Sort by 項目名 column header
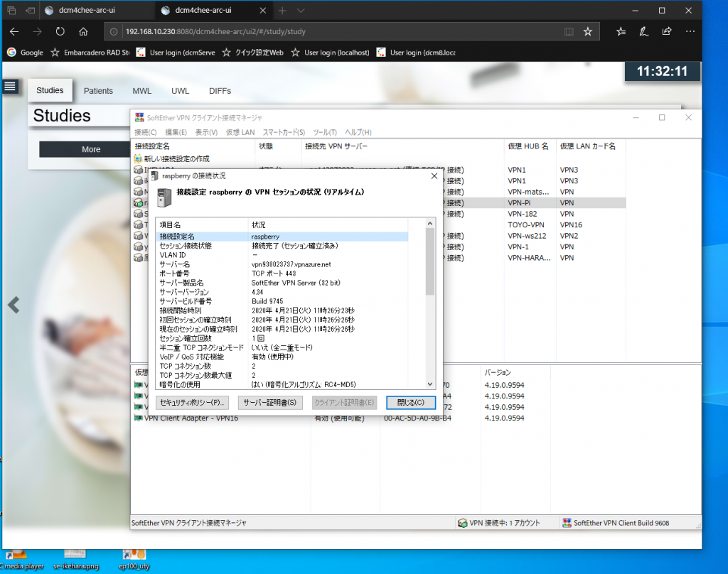 pos(202,224)
